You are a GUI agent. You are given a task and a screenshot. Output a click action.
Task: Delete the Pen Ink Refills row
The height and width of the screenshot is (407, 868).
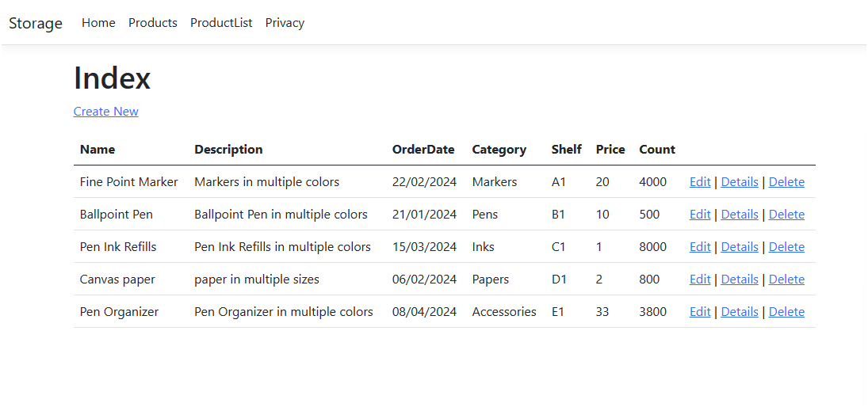pos(786,247)
